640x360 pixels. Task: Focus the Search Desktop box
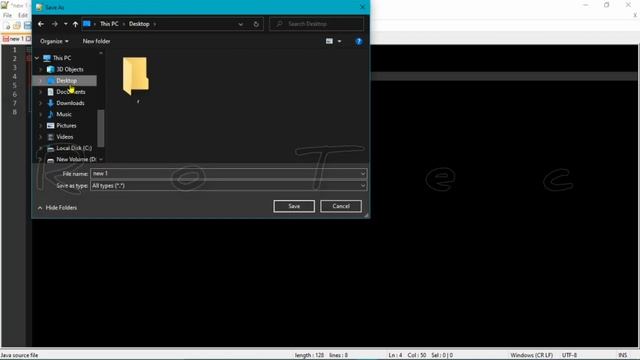[316, 24]
